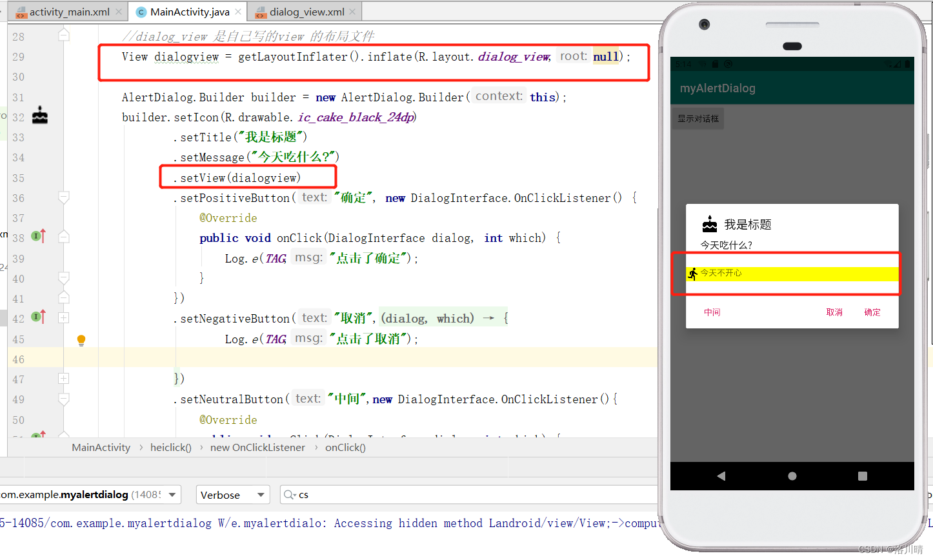Expand the folded code block near line 47
Image resolution: width=933 pixels, height=560 pixels.
(x=63, y=378)
